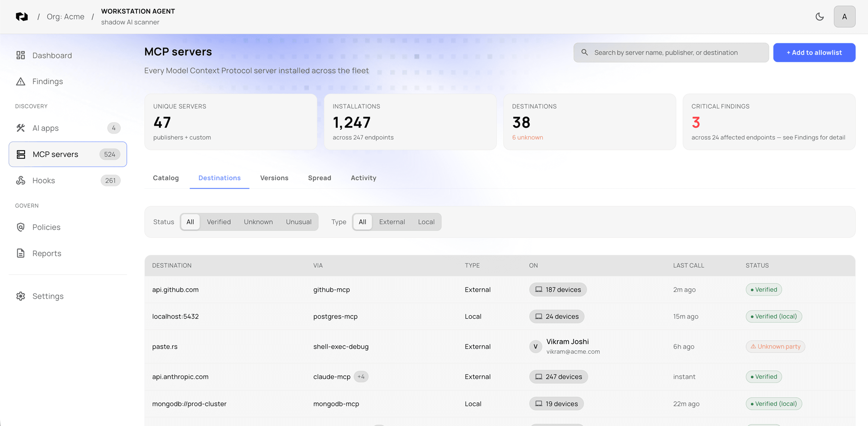Click the Verified status for api.anthropic.com
This screenshot has height=426, width=868.
(764, 377)
